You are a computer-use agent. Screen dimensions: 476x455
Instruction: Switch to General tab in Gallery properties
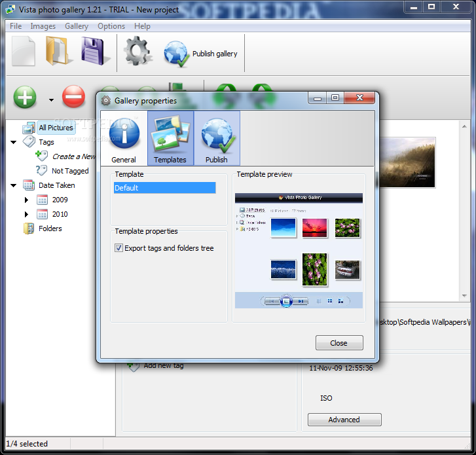(124, 138)
